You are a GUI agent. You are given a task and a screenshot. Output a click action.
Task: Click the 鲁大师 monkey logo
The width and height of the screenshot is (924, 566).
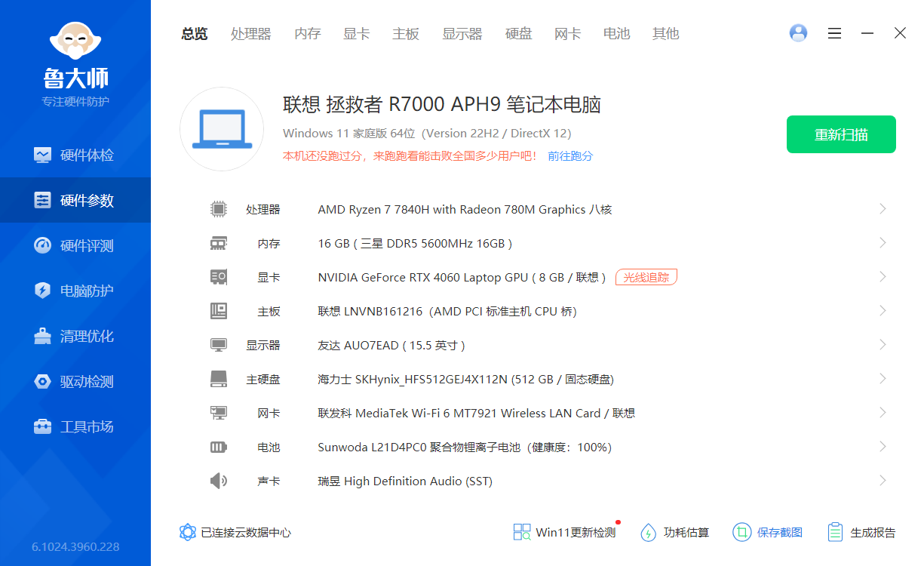click(x=75, y=40)
